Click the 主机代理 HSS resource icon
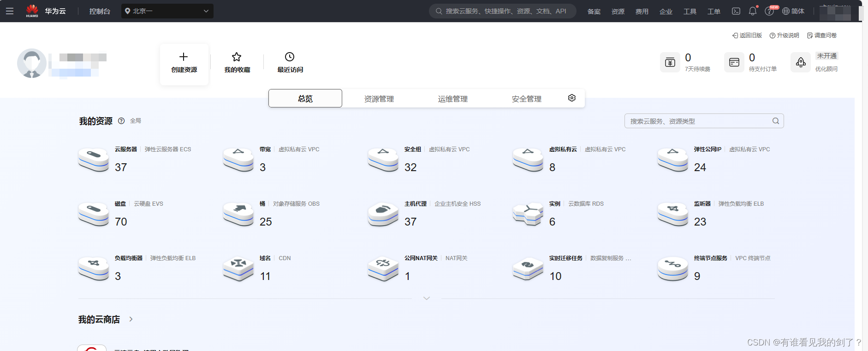 coord(383,214)
